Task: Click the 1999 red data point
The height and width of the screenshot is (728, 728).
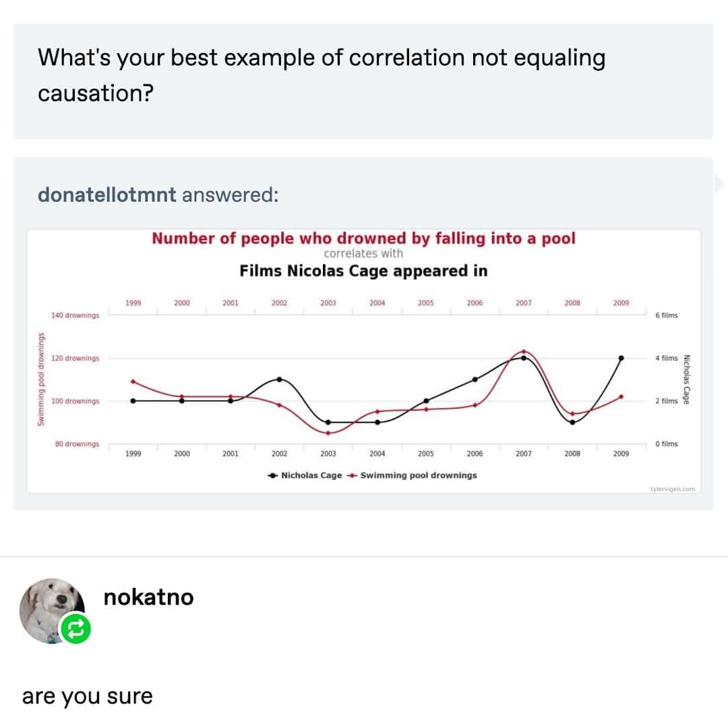Action: [133, 382]
